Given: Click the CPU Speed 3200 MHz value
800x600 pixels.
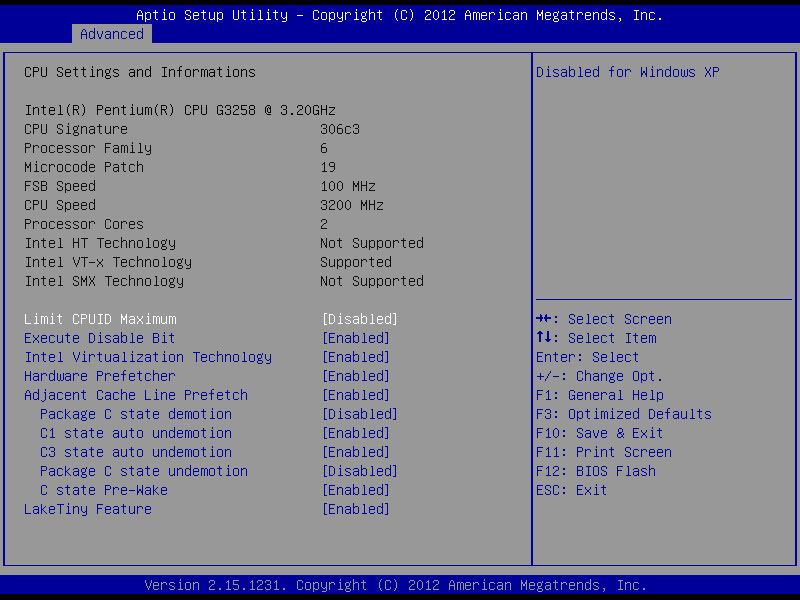Looking at the screenshot, I should click(352, 205).
